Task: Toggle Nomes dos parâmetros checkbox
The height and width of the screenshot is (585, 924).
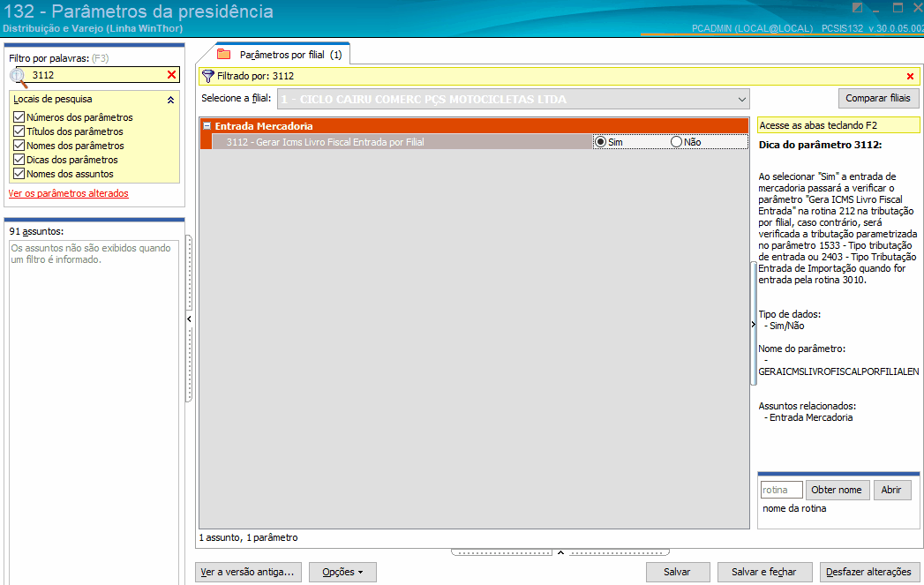Action: 19,146
